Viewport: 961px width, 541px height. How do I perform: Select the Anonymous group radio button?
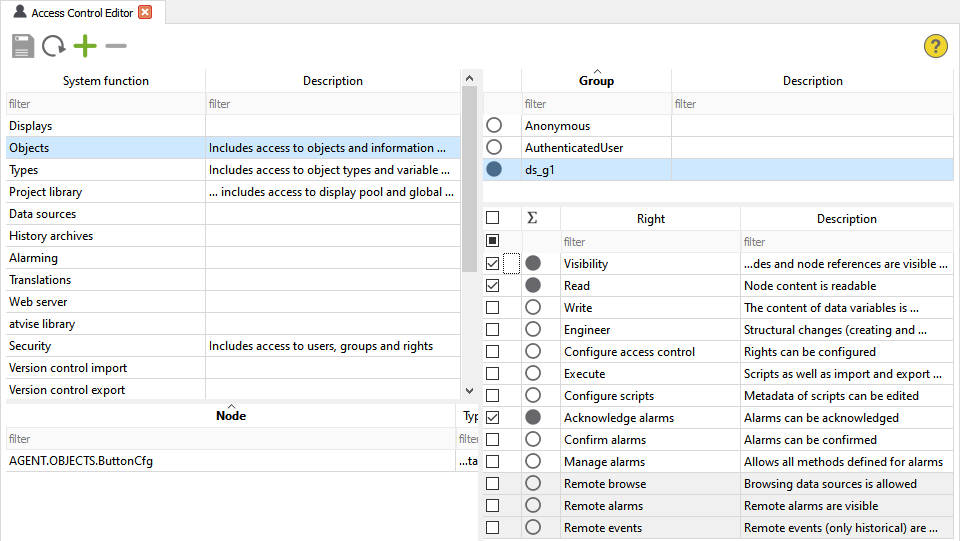(494, 126)
